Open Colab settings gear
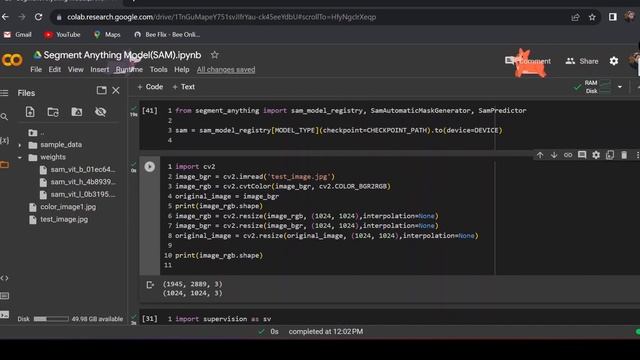The height and width of the screenshot is (360, 640). (614, 61)
